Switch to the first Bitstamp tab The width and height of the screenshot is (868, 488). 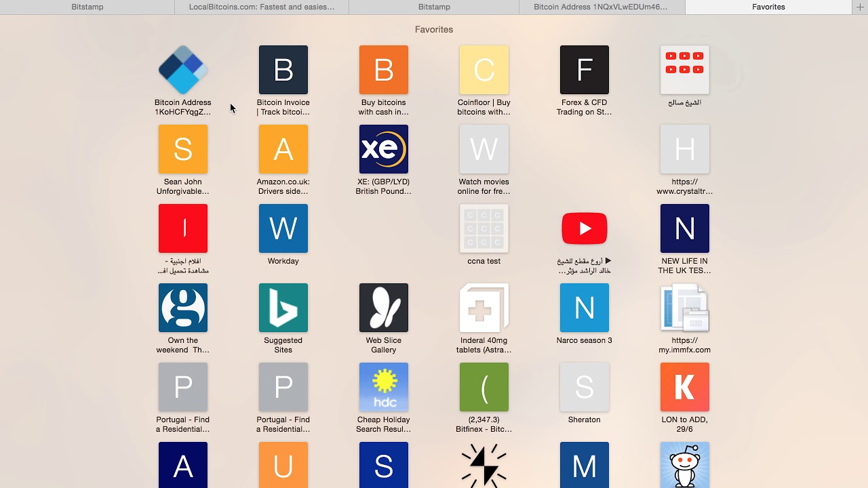coord(87,7)
